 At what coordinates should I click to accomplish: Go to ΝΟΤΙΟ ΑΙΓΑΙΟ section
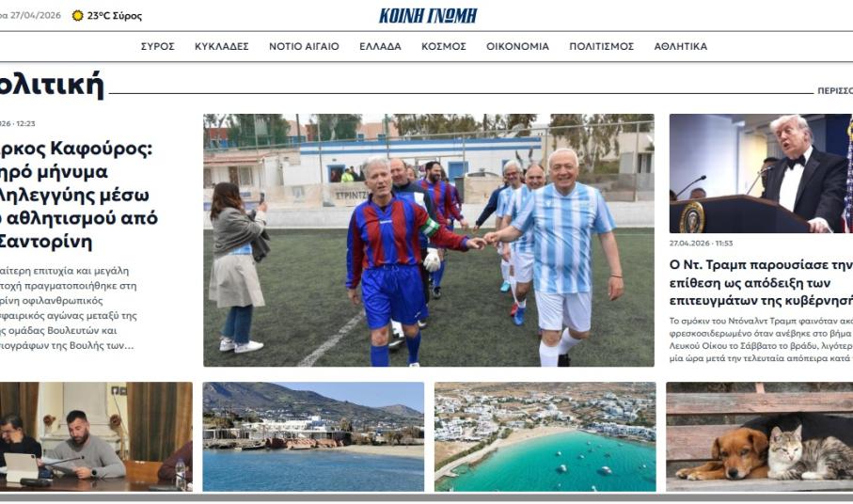pos(304,47)
